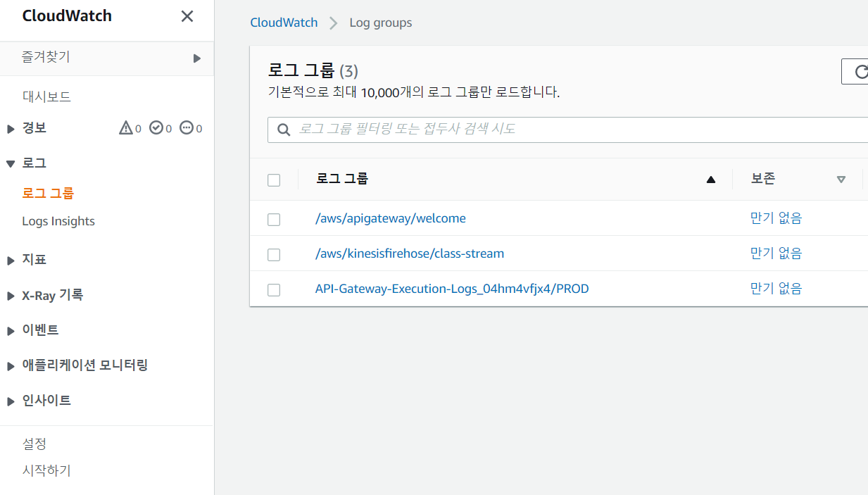The width and height of the screenshot is (868, 495).
Task: Click the 지표 label in the sidebar
Action: tap(34, 260)
